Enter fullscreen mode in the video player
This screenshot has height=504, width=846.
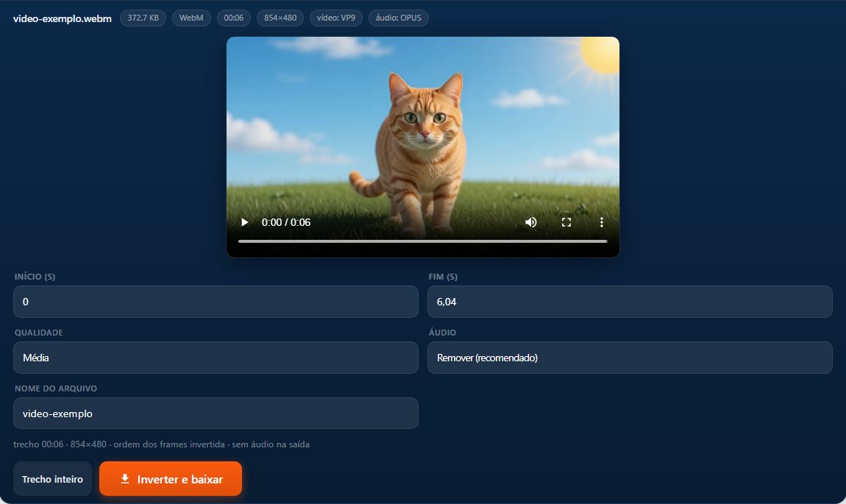(566, 222)
